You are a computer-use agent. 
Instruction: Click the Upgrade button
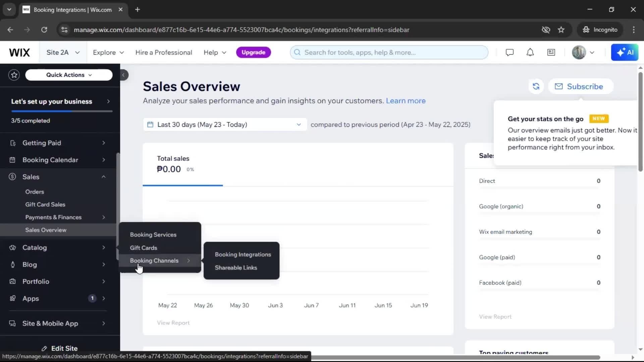[x=253, y=52]
